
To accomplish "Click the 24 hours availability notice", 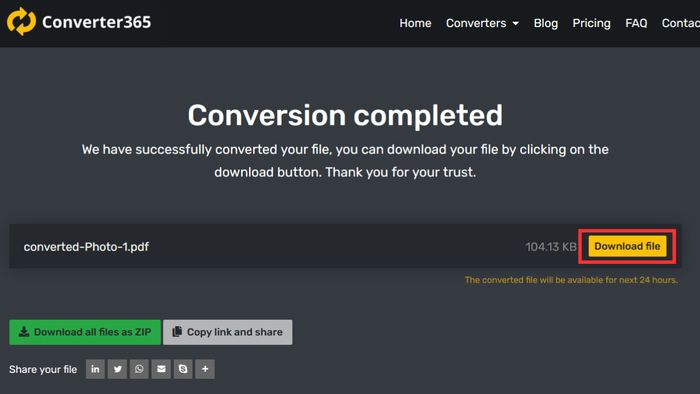I will pos(571,280).
